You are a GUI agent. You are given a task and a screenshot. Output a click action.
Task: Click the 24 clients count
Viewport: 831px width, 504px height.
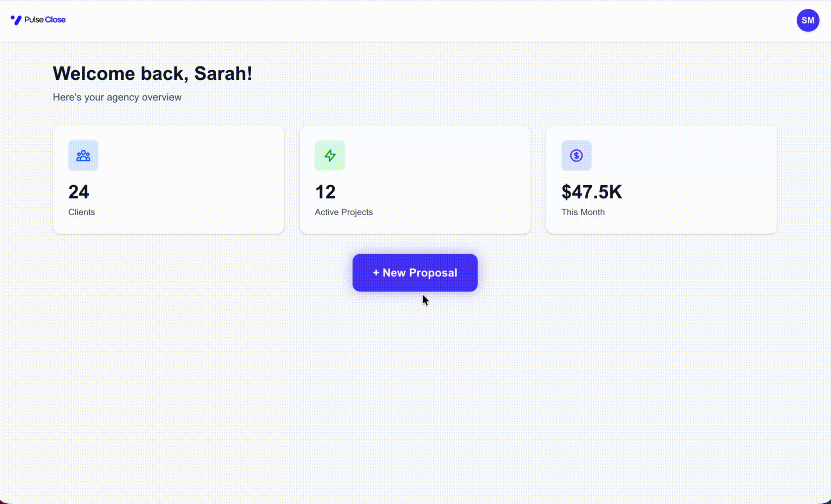pyautogui.click(x=79, y=192)
